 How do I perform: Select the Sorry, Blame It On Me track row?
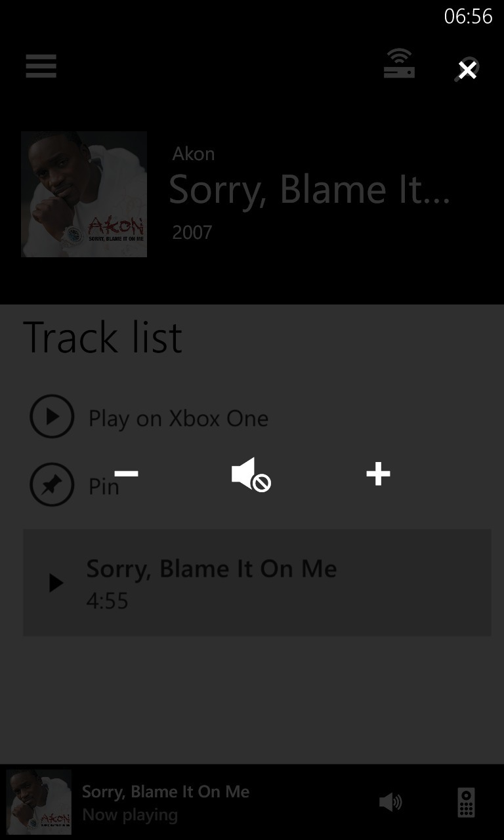(x=257, y=583)
